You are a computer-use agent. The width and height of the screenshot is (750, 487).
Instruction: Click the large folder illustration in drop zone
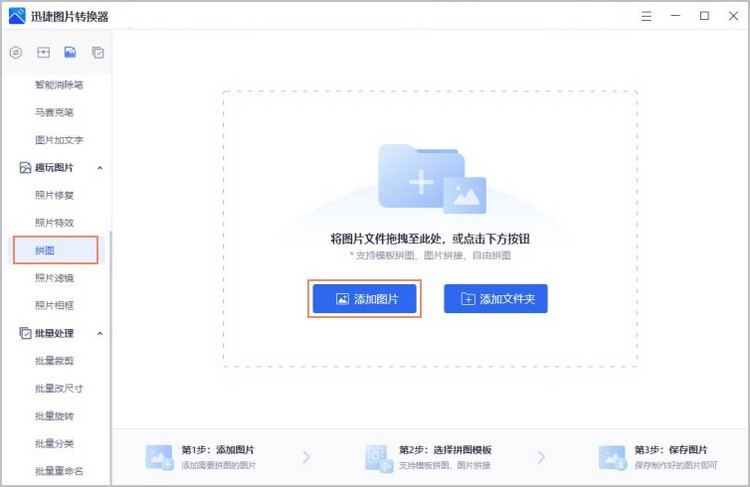tap(432, 178)
